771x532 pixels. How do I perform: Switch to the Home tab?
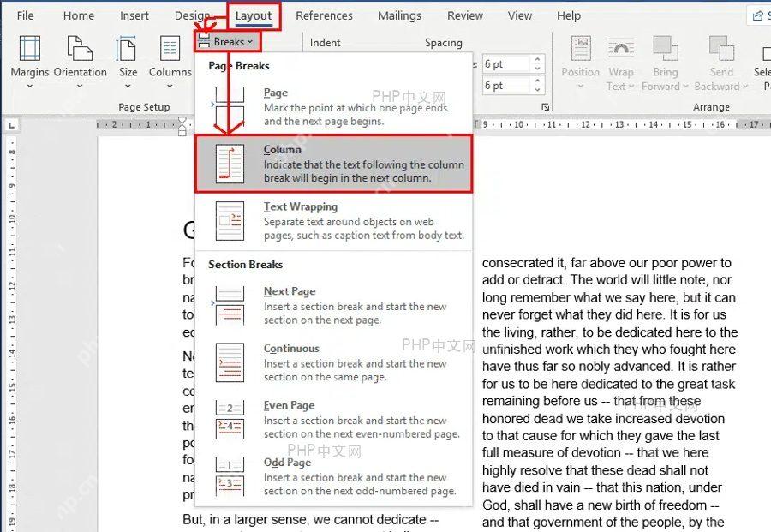pos(79,15)
